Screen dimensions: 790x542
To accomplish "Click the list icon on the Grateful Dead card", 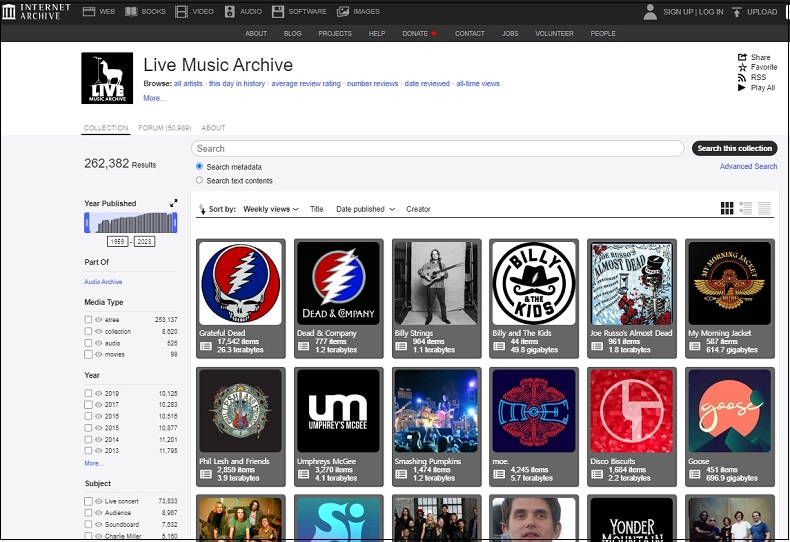I will pyautogui.click(x=206, y=346).
